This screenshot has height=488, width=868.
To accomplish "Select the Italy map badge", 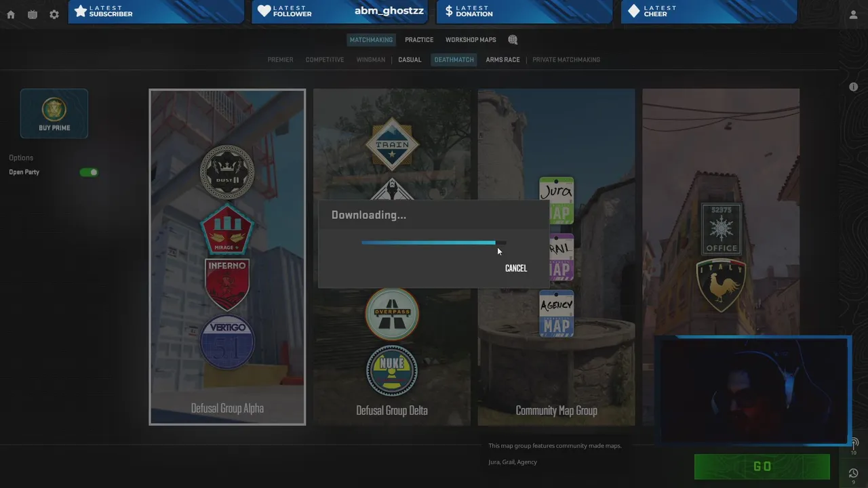I will tap(722, 285).
